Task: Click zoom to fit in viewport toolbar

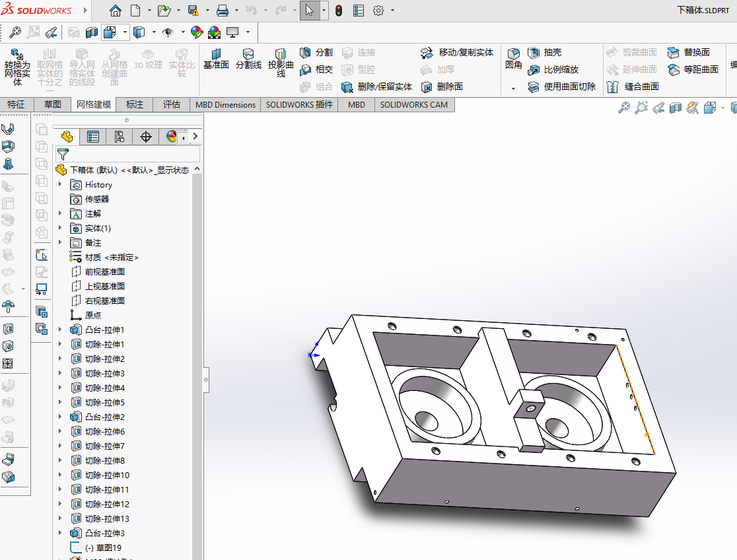Action: click(x=623, y=108)
